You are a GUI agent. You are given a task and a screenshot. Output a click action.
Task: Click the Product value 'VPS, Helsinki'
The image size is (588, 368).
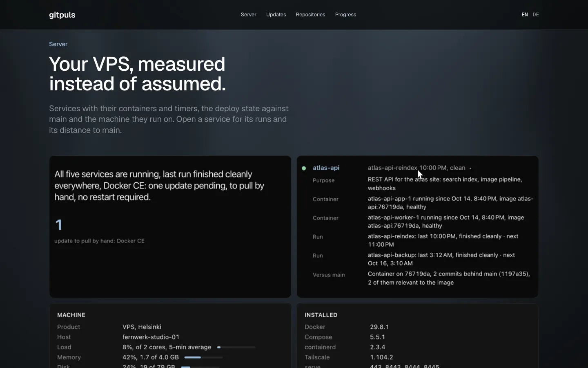(142, 327)
